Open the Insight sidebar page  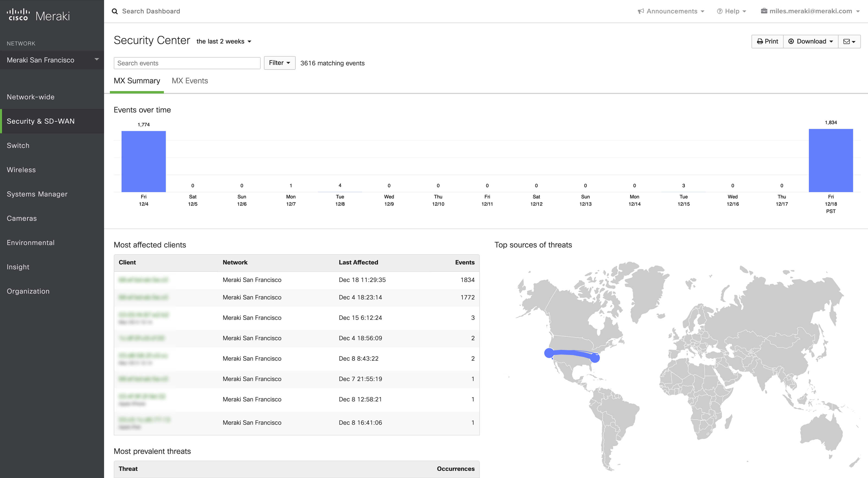18,266
